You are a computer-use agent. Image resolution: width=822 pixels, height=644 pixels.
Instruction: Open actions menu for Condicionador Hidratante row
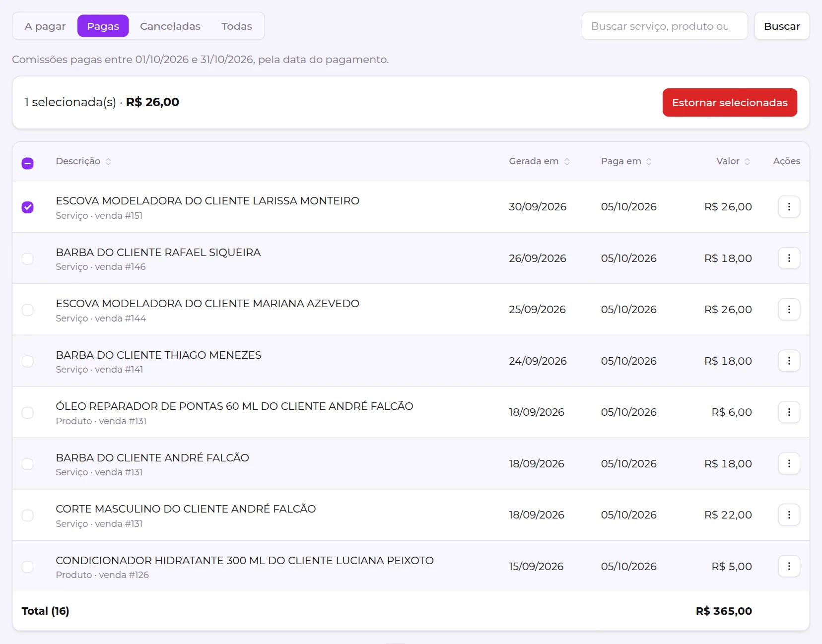789,566
